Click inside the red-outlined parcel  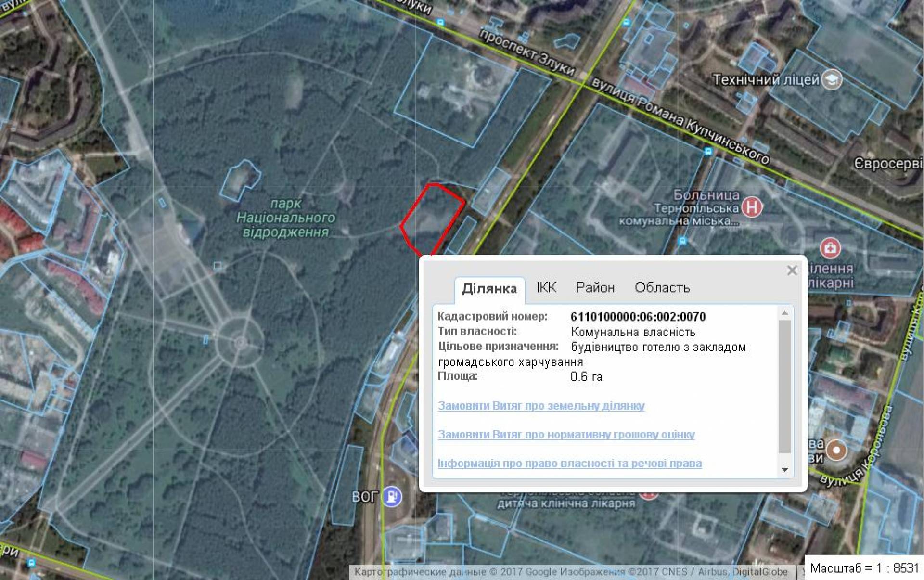click(x=431, y=217)
